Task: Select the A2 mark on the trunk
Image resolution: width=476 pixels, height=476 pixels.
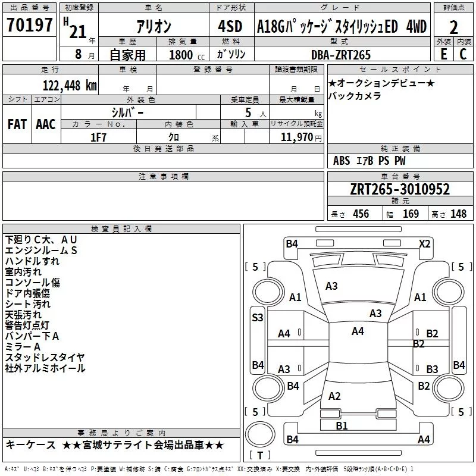Action: point(334,396)
